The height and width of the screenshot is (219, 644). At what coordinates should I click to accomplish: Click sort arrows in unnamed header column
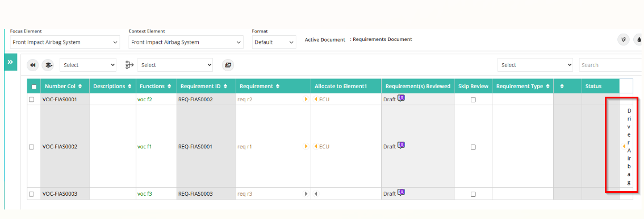[562, 86]
